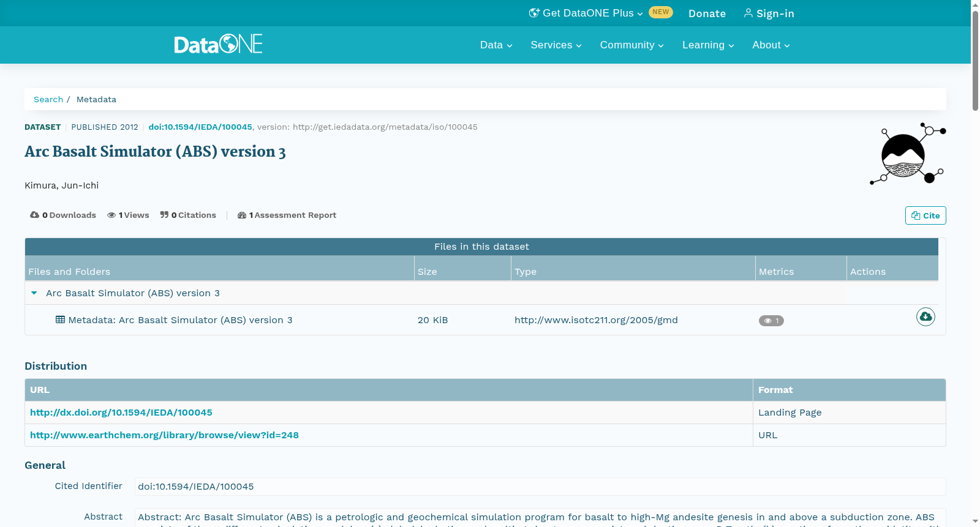Viewport: 980px width, 527px height.
Task: Open the Data menu
Action: click(496, 45)
